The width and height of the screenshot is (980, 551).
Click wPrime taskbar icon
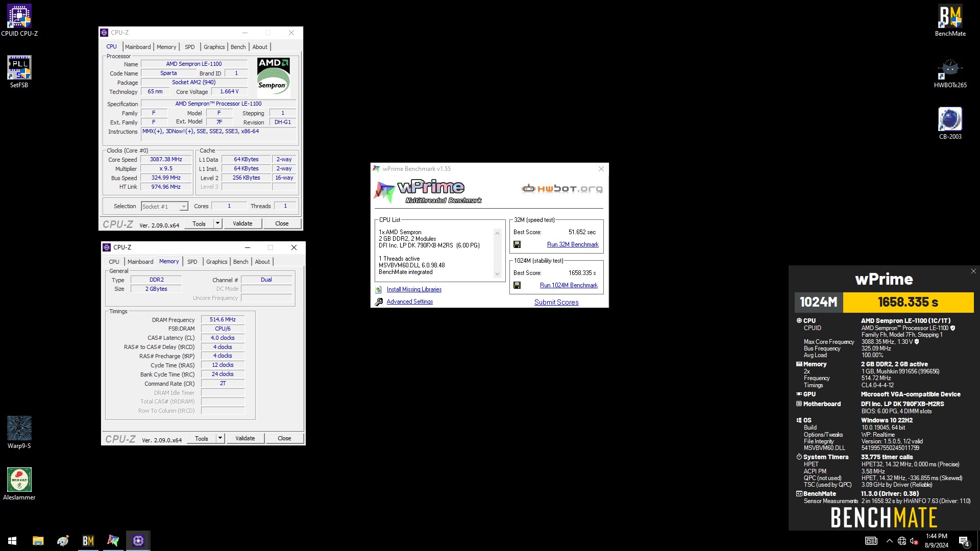113,541
